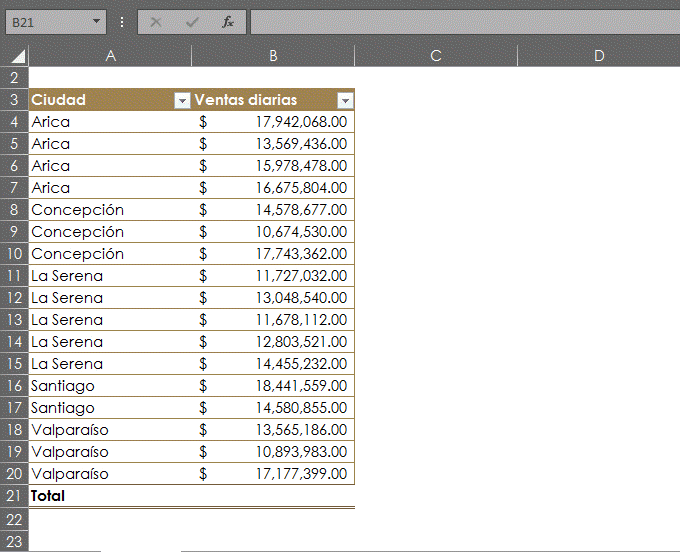Click the La Serena cell in row 11
This screenshot has width=680, height=552.
click(x=110, y=276)
